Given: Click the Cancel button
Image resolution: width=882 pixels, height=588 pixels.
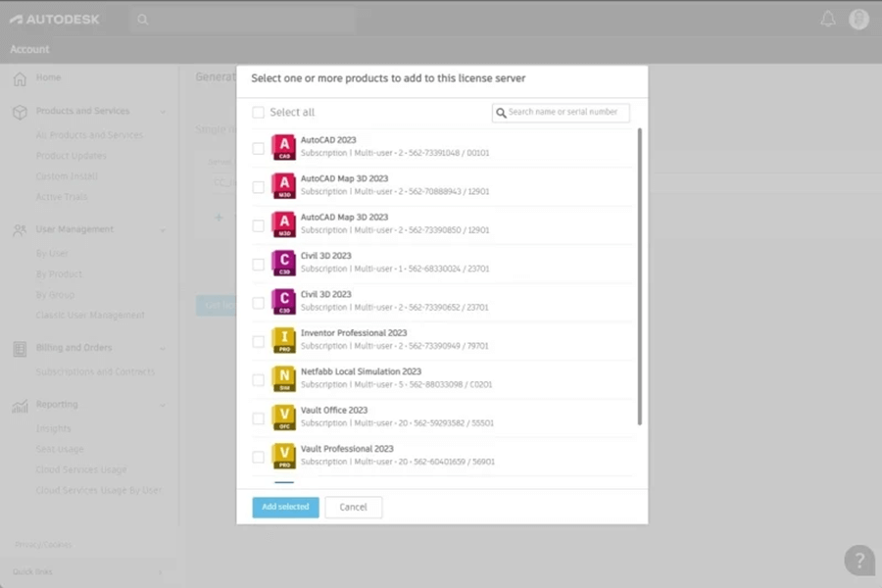Looking at the screenshot, I should (x=353, y=507).
